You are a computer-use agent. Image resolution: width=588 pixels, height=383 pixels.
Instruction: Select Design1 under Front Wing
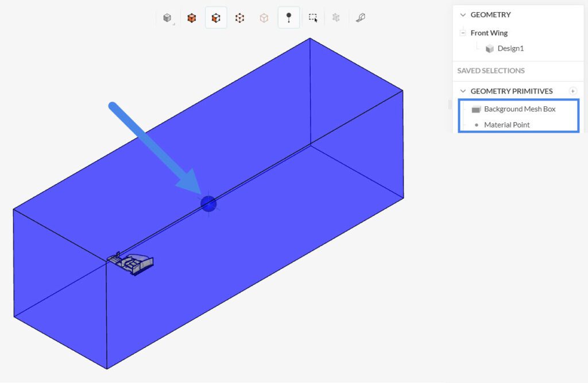pos(510,48)
